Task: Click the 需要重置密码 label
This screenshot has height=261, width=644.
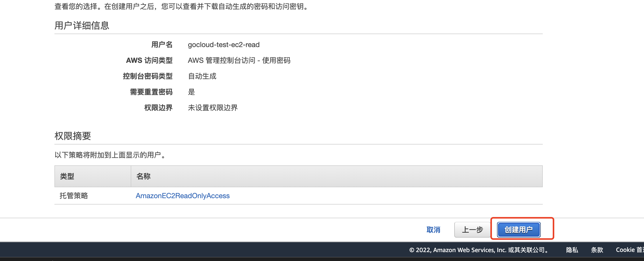Action: tap(151, 92)
